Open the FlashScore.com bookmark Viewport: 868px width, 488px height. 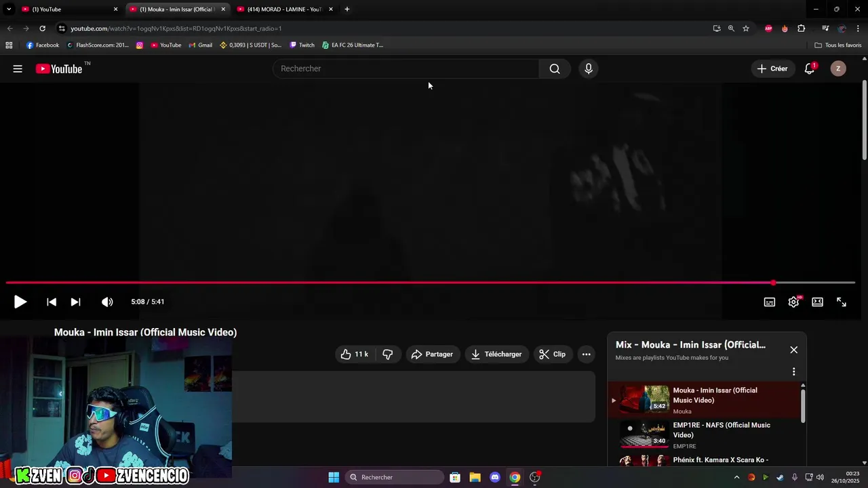coord(98,45)
